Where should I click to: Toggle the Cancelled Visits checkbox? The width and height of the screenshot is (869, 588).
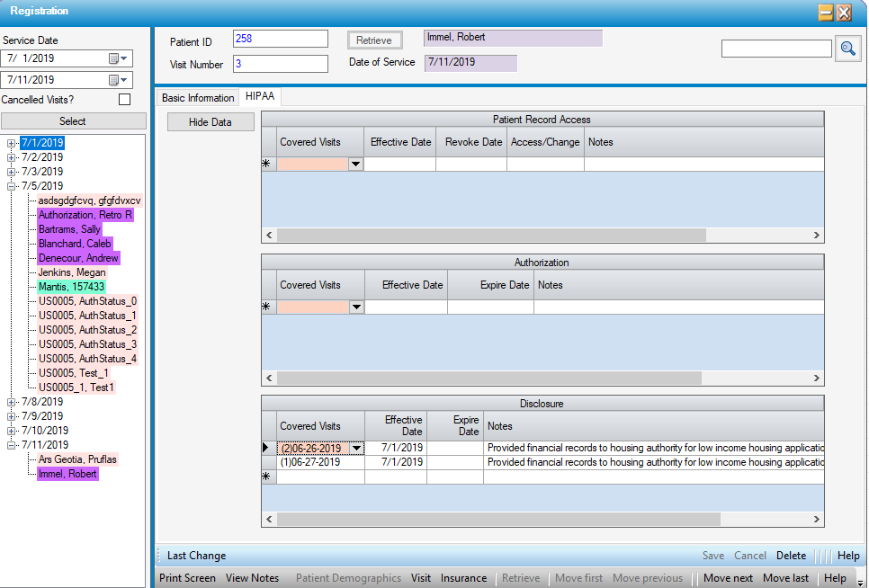[x=125, y=100]
